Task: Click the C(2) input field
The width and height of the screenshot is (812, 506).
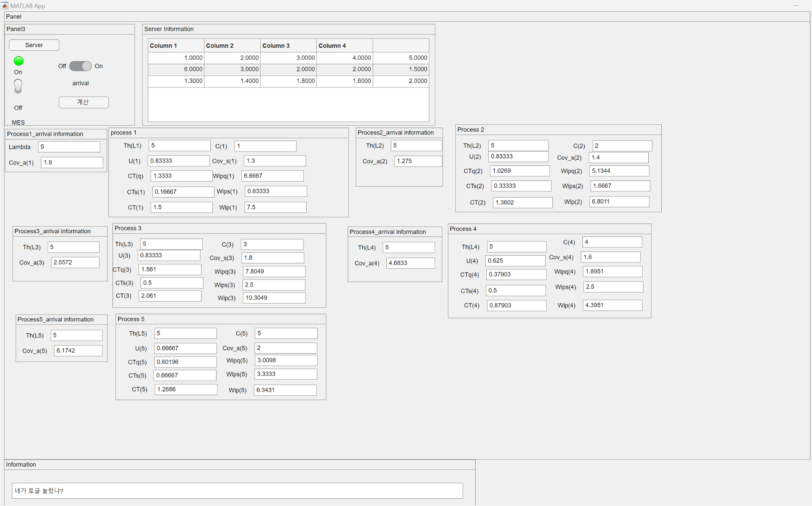Action: tap(622, 146)
